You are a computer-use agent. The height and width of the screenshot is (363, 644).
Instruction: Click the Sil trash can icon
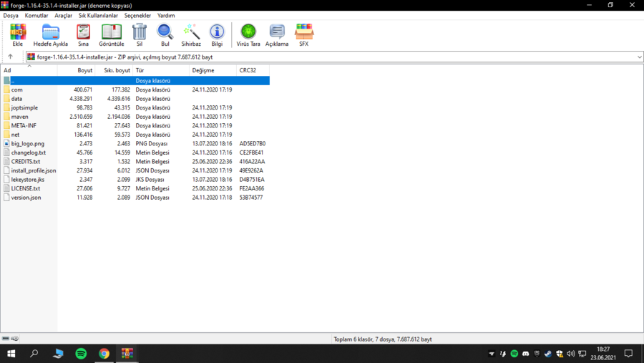coord(140,32)
